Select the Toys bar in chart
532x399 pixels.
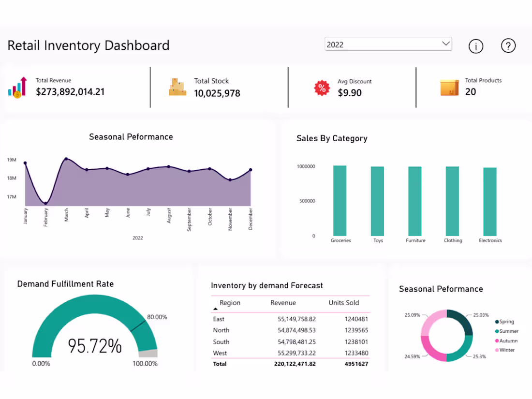(x=377, y=201)
